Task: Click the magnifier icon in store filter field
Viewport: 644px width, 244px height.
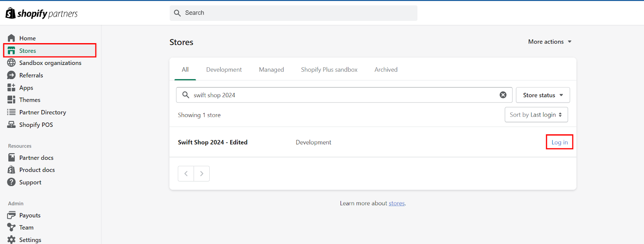Action: pos(186,95)
